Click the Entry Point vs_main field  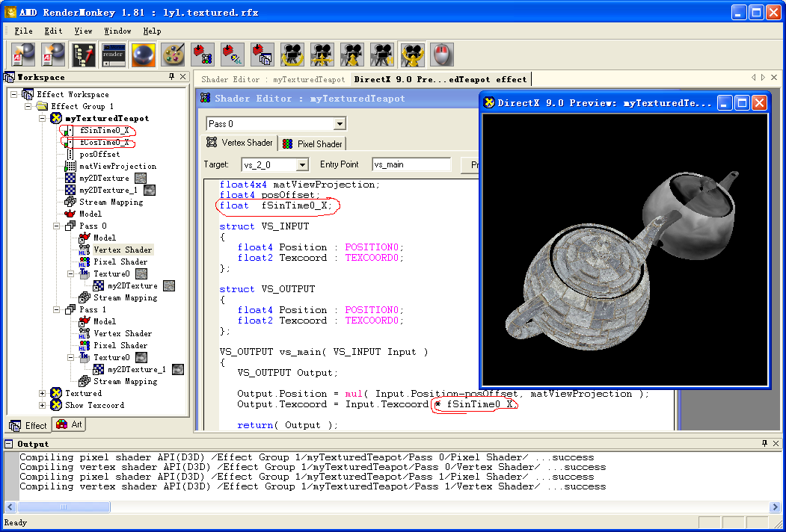pos(411,164)
